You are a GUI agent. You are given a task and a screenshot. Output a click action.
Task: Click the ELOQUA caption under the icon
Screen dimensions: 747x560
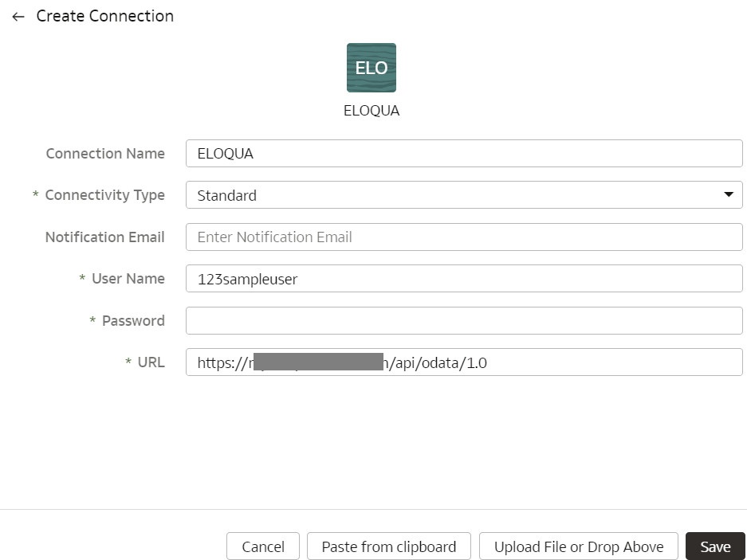pyautogui.click(x=371, y=111)
